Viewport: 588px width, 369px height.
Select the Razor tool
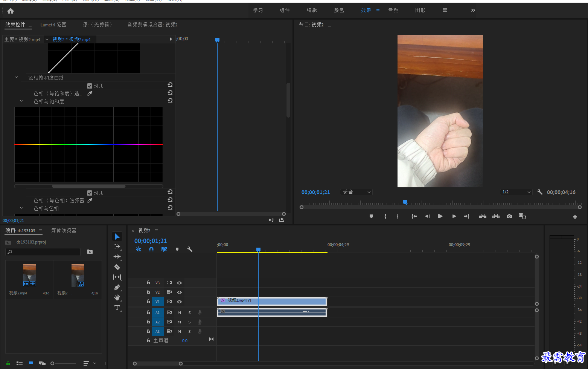117,267
